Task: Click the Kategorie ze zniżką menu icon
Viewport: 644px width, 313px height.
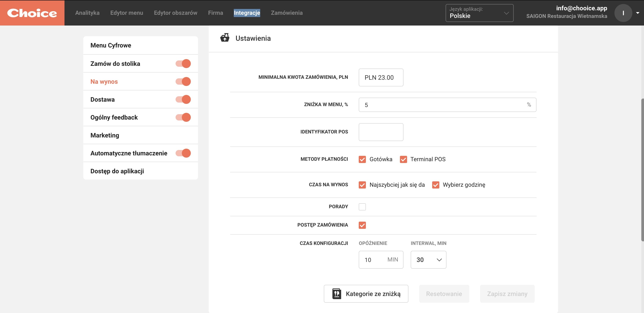Action: click(337, 294)
